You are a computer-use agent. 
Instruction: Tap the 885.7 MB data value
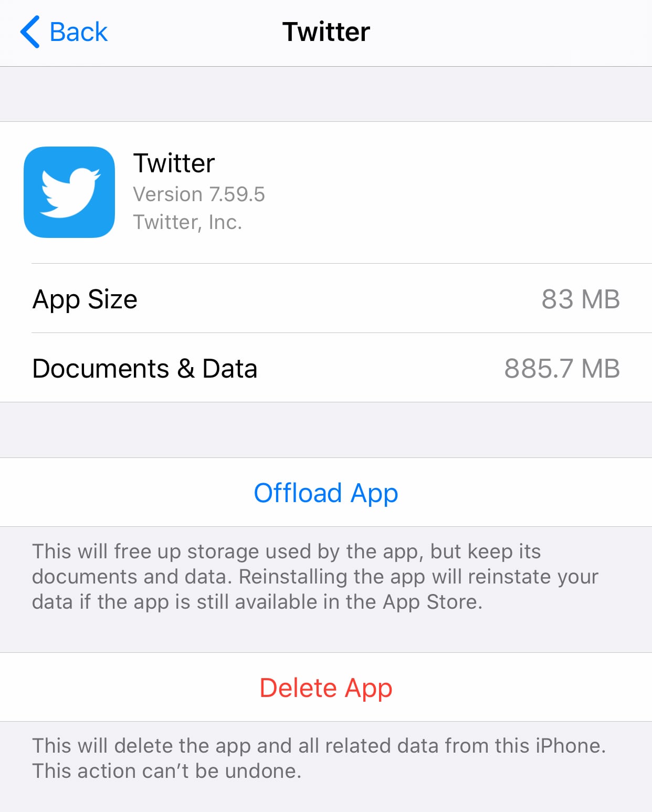click(562, 369)
